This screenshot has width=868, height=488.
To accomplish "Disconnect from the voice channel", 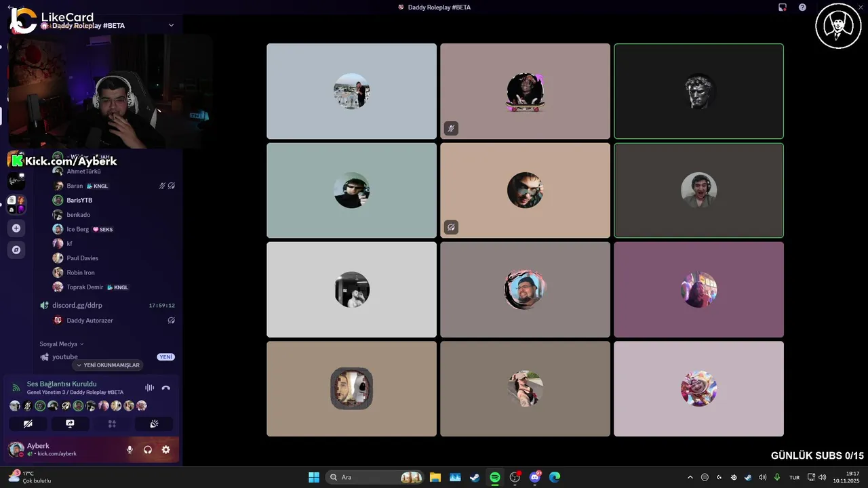I will (x=166, y=388).
